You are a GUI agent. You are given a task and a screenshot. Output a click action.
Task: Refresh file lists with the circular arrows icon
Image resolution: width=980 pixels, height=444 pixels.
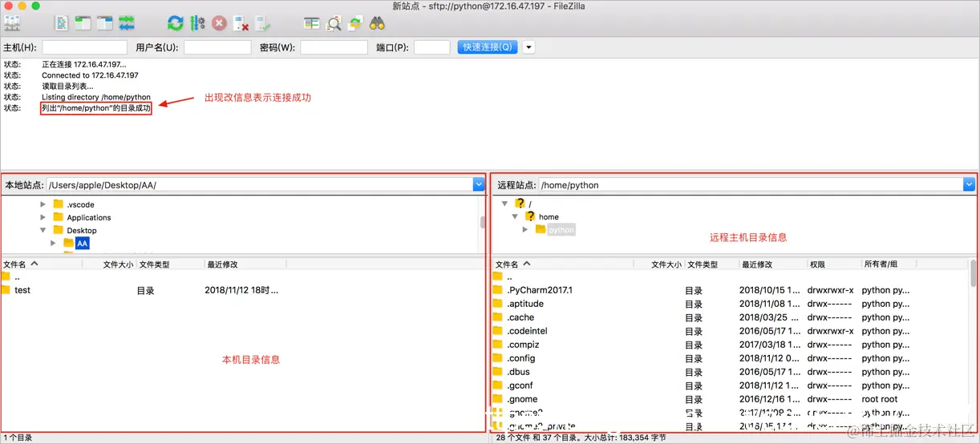click(x=176, y=23)
